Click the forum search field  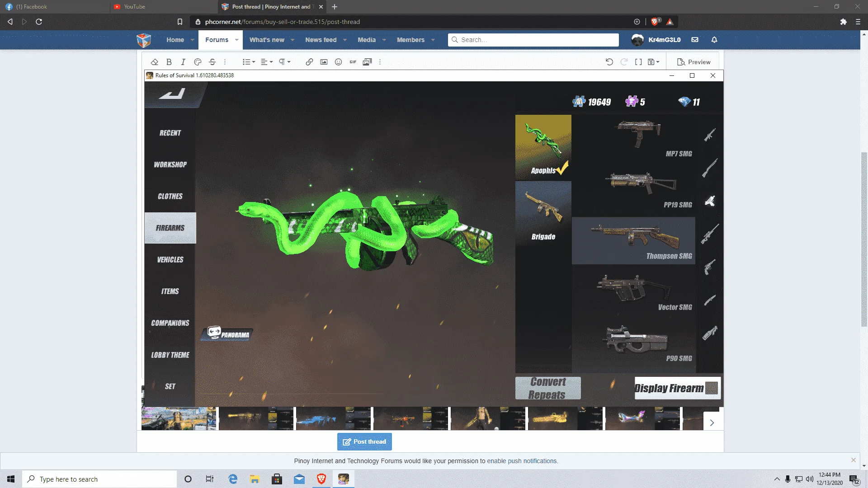533,40
